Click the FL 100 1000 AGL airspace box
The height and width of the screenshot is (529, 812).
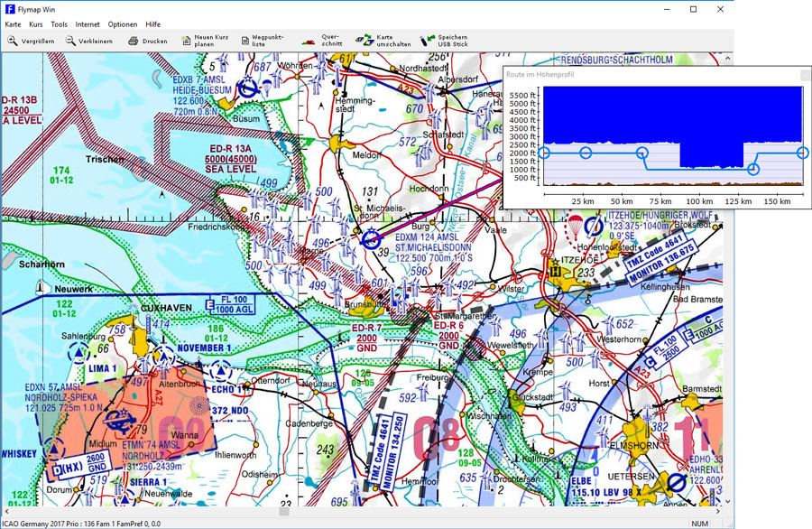pyautogui.click(x=230, y=304)
